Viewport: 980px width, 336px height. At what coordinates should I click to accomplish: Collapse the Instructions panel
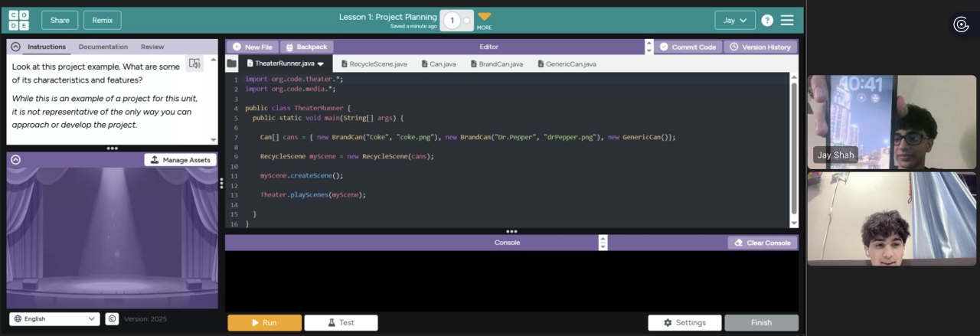[x=15, y=47]
